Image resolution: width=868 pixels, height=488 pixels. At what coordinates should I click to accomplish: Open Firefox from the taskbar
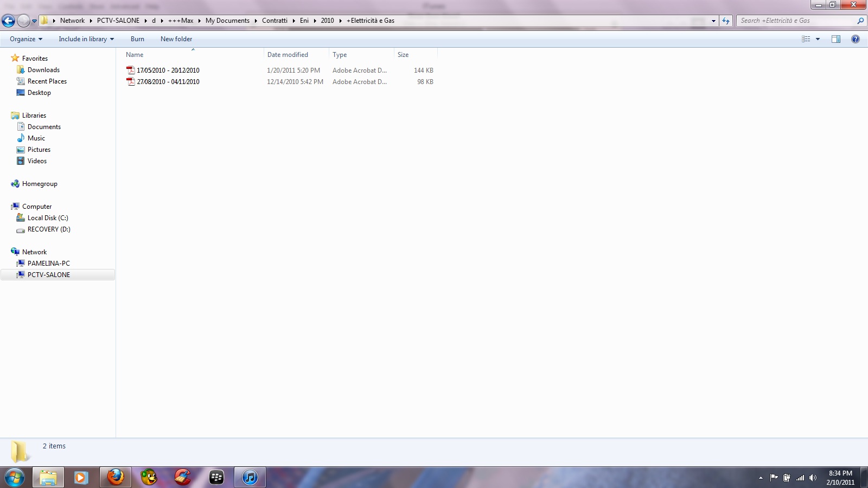tap(115, 478)
